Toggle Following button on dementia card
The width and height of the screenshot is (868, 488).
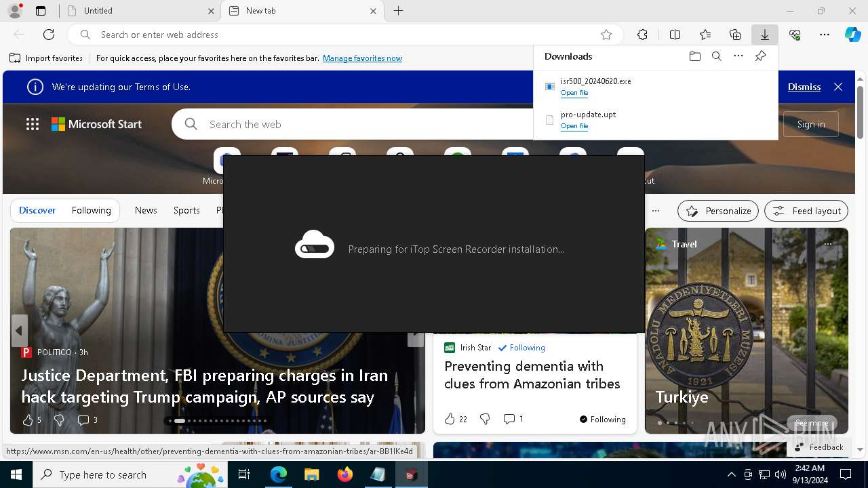[x=603, y=420]
